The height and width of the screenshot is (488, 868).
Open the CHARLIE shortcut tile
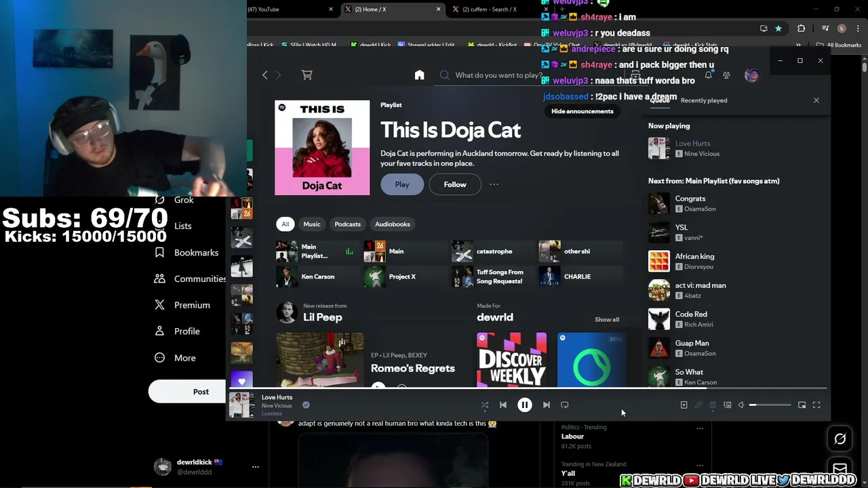[579, 277]
